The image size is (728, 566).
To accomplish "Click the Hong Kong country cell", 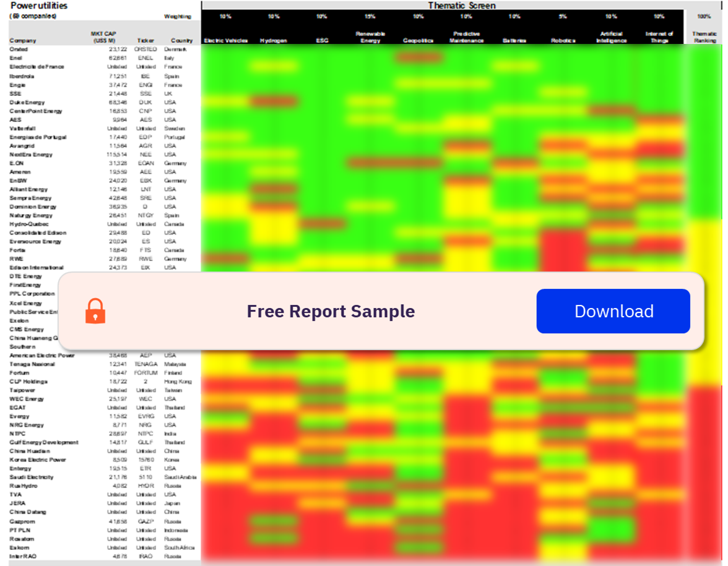I will (178, 381).
